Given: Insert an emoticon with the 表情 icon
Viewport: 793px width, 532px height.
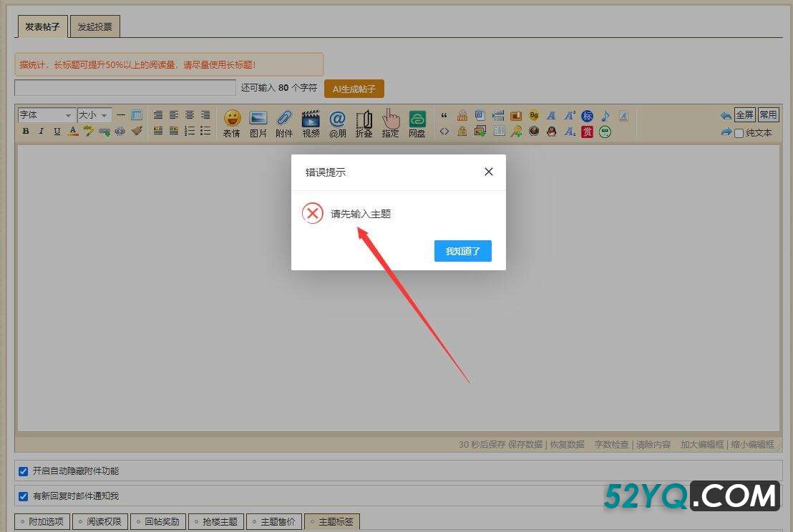Looking at the screenshot, I should pyautogui.click(x=231, y=122).
